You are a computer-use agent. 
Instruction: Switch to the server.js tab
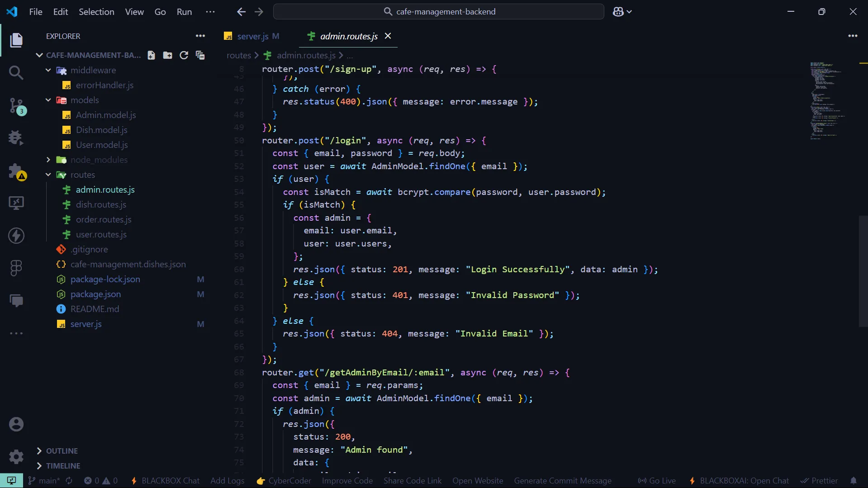coord(252,36)
